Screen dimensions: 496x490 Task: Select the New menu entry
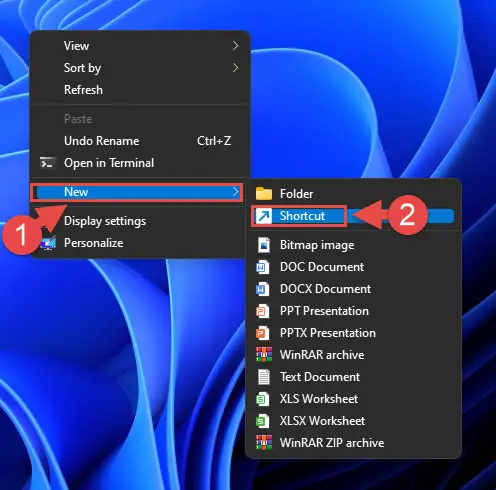[138, 192]
